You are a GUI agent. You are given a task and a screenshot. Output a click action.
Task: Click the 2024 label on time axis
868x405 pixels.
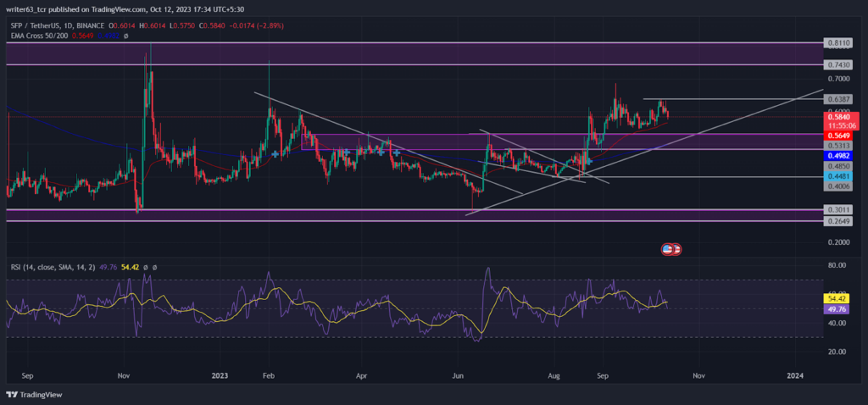[795, 375]
